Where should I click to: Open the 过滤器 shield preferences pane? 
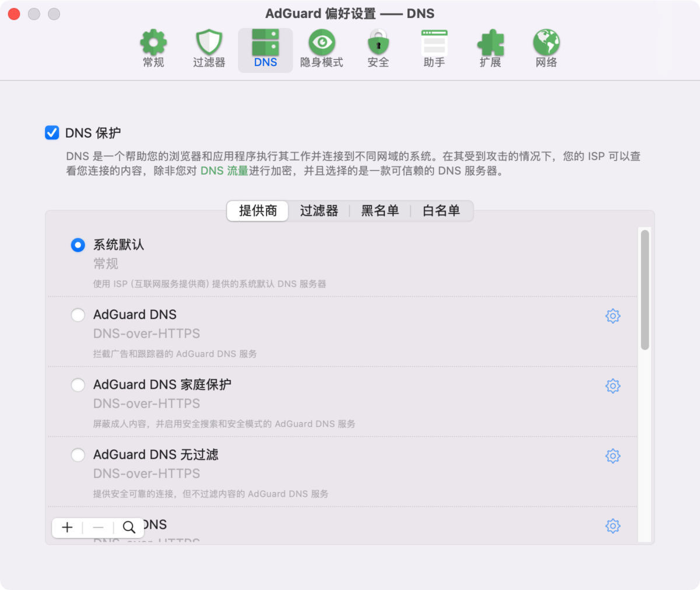(209, 49)
